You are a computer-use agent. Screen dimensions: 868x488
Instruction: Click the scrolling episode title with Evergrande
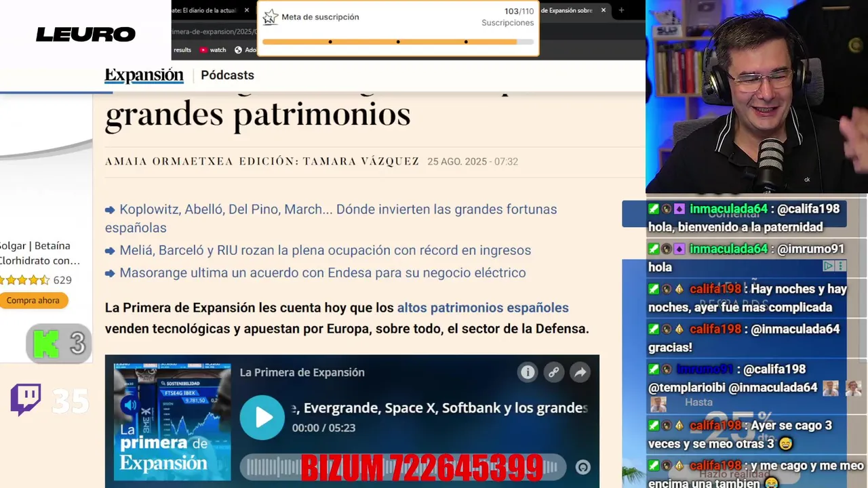[439, 408]
